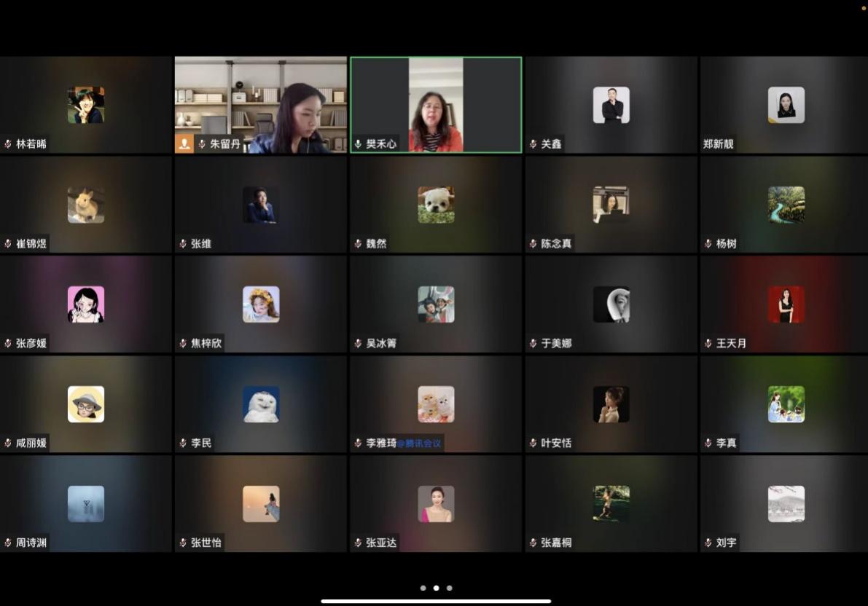Image resolution: width=868 pixels, height=606 pixels.
Task: Click the orange host badge by 朱留丹
Action: 184,144
